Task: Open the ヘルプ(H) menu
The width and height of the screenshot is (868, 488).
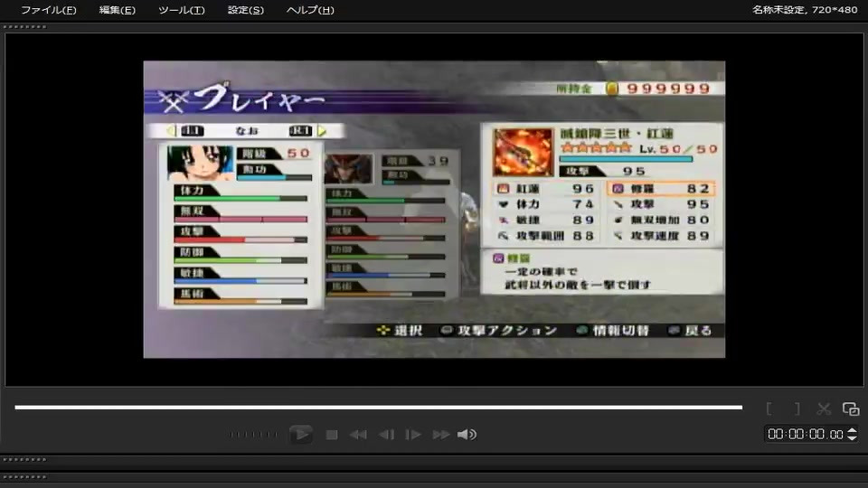Action: (x=310, y=10)
